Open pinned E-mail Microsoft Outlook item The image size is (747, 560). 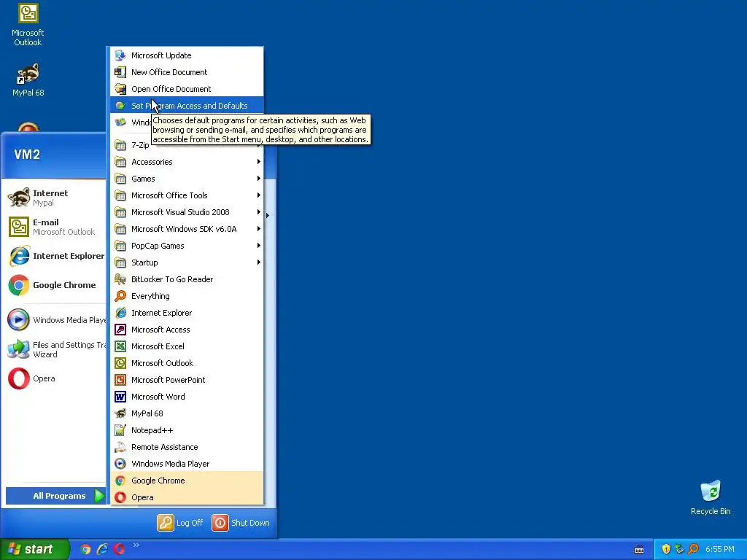pyautogui.click(x=55, y=227)
